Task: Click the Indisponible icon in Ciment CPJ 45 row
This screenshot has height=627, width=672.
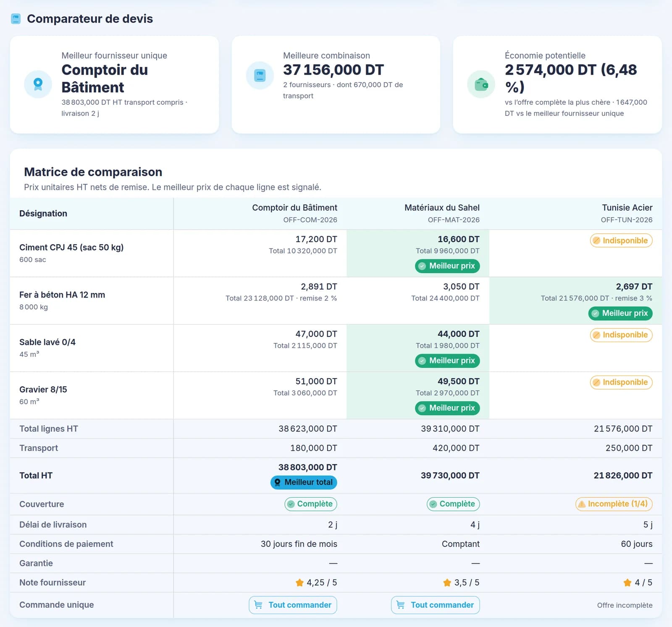Action: coord(596,240)
